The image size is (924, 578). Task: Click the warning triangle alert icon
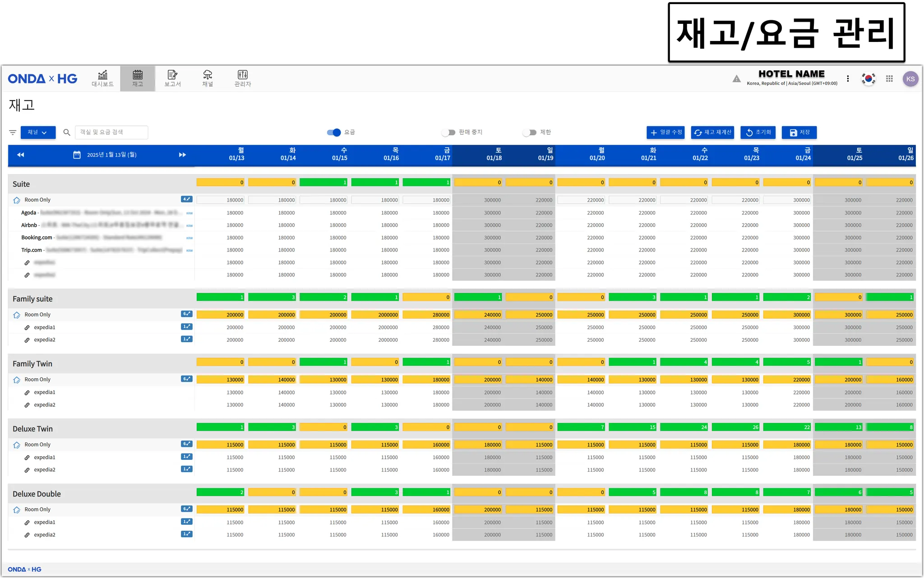tap(736, 79)
